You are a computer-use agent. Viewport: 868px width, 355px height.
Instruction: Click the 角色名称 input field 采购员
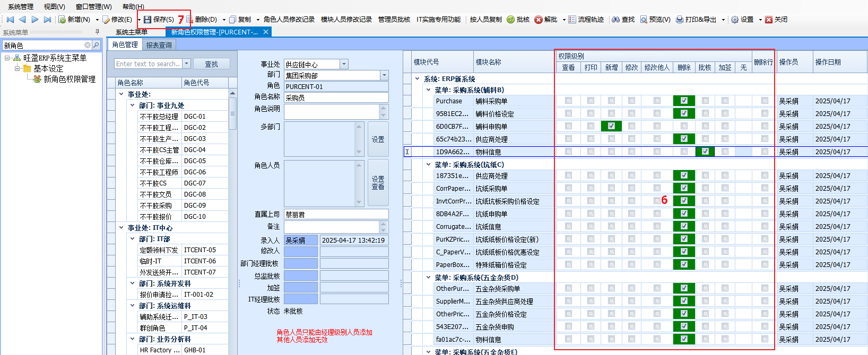(x=336, y=97)
